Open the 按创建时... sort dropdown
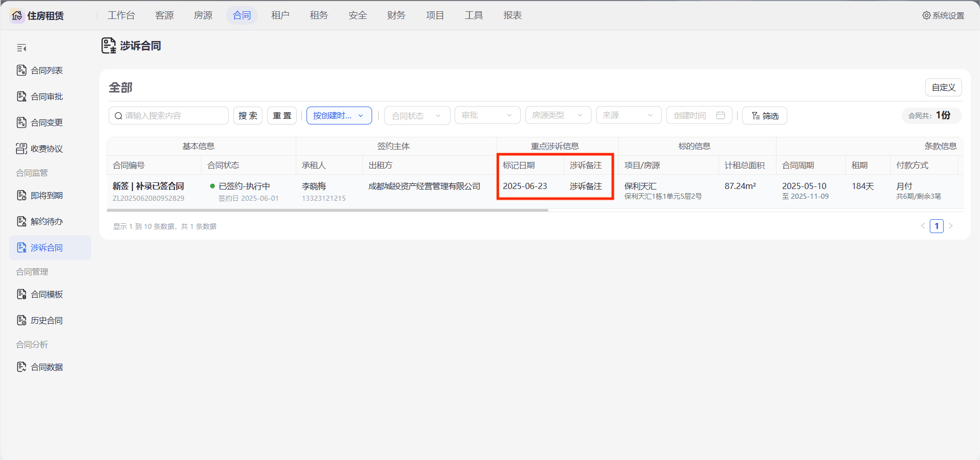Image resolution: width=980 pixels, height=460 pixels. 339,116
